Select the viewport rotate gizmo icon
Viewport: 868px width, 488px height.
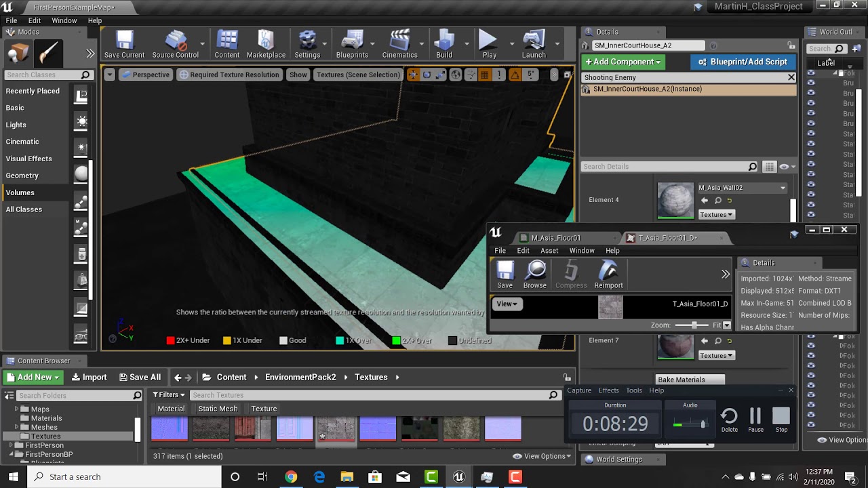click(x=427, y=75)
